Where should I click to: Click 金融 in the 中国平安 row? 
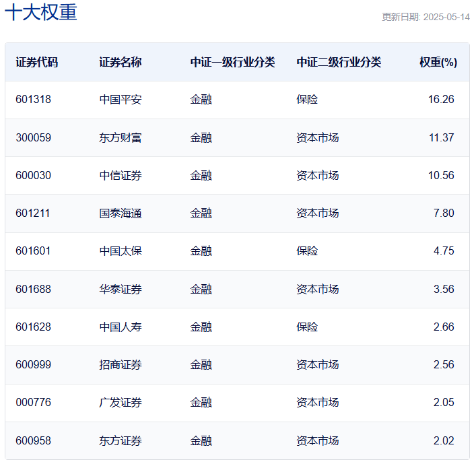(201, 100)
